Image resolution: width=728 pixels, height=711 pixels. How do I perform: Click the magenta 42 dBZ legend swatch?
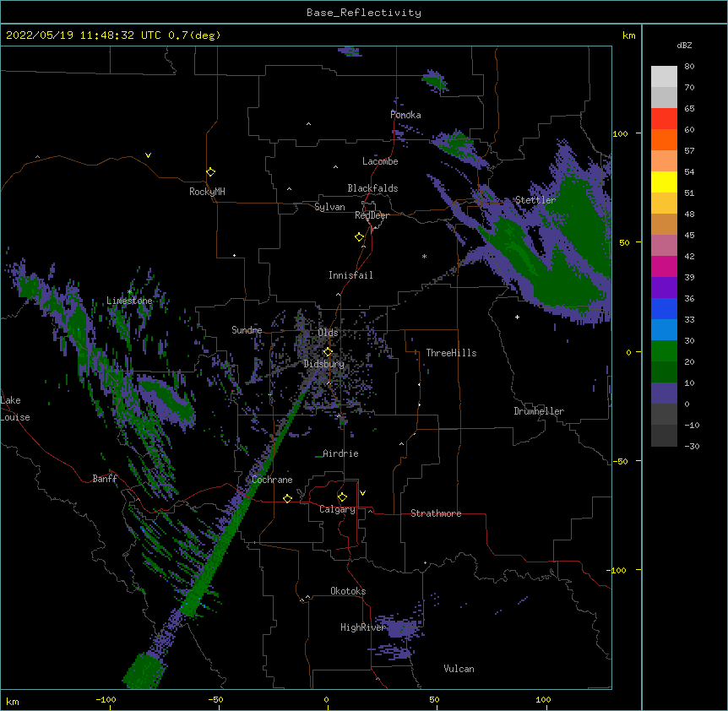pyautogui.click(x=664, y=266)
